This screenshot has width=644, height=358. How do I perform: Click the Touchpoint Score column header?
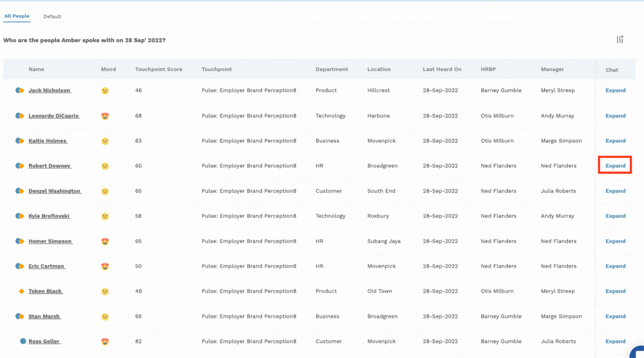tap(158, 69)
